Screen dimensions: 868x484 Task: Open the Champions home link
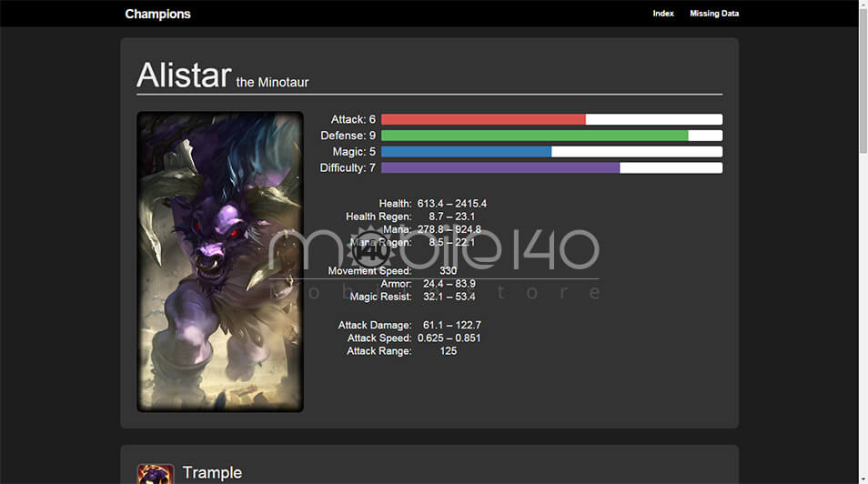157,14
